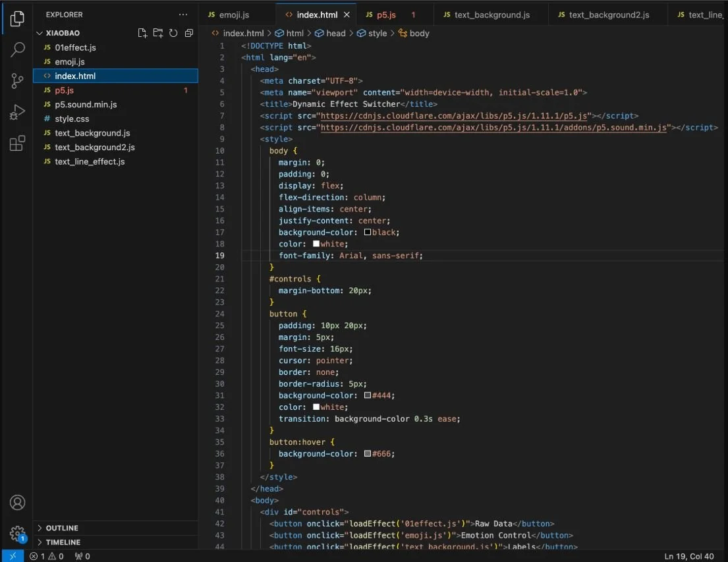Click the button:hover selector on line 35
The height and width of the screenshot is (562, 728).
[297, 442]
